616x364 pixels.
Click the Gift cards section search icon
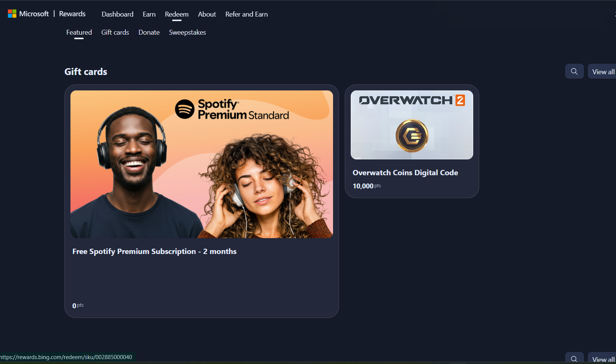[x=574, y=71]
